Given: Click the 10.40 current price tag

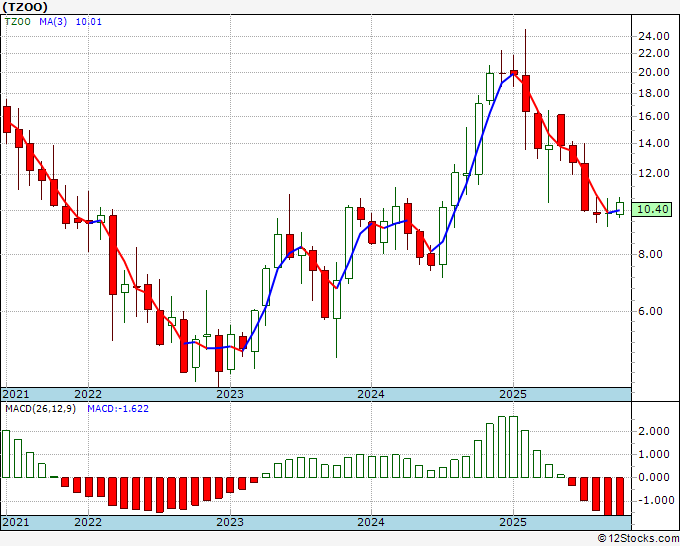Looking at the screenshot, I should (x=652, y=209).
